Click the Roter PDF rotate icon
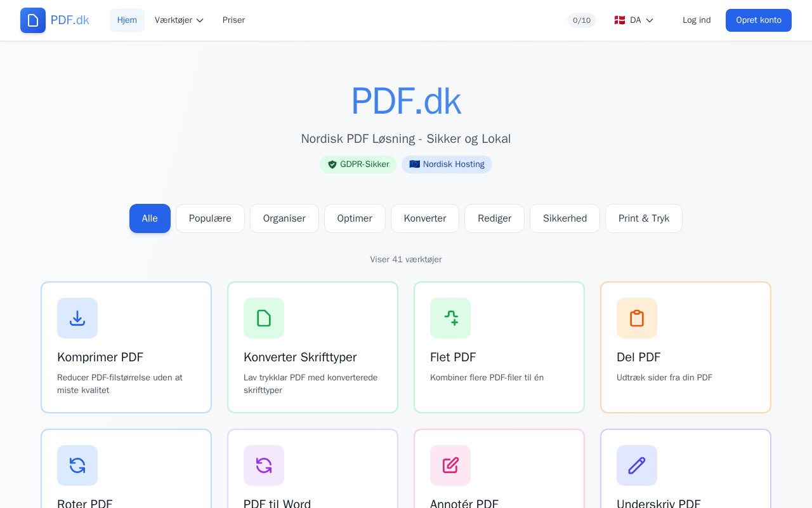This screenshot has height=508, width=812. (x=77, y=465)
